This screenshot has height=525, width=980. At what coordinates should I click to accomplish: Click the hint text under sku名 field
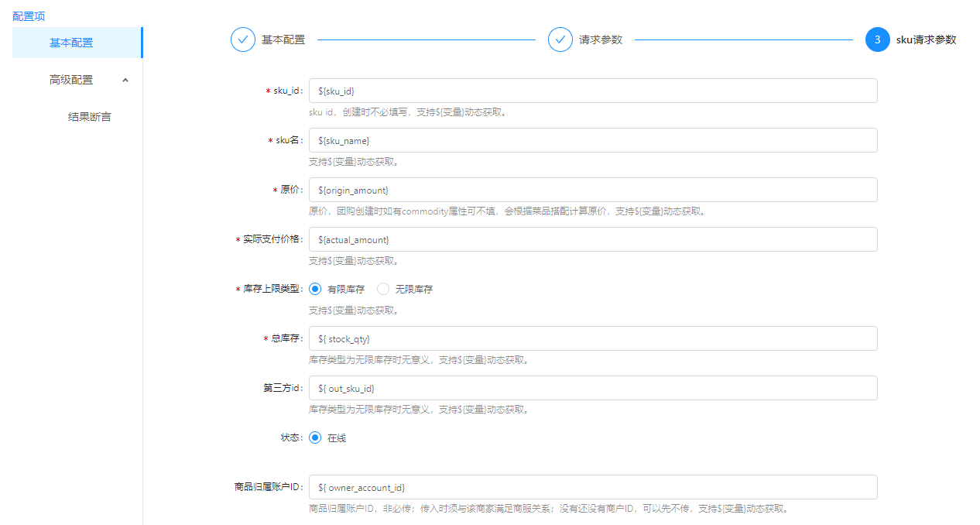(354, 162)
